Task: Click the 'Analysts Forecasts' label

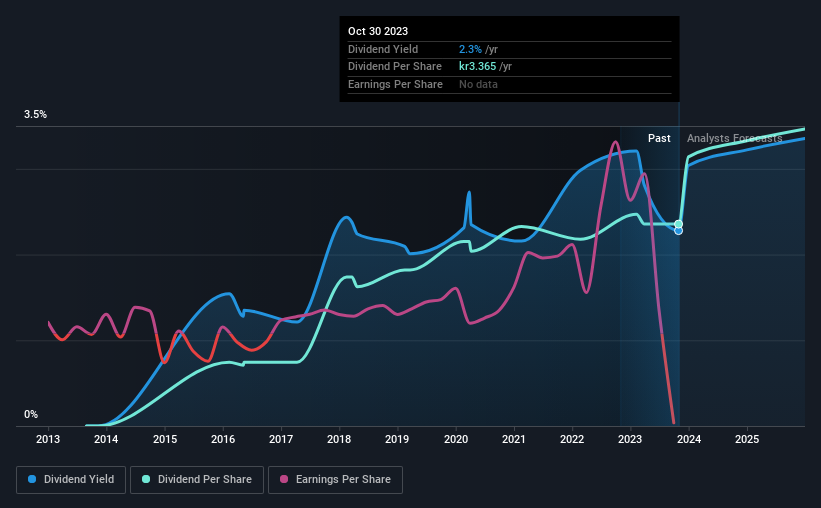Action: [x=735, y=138]
